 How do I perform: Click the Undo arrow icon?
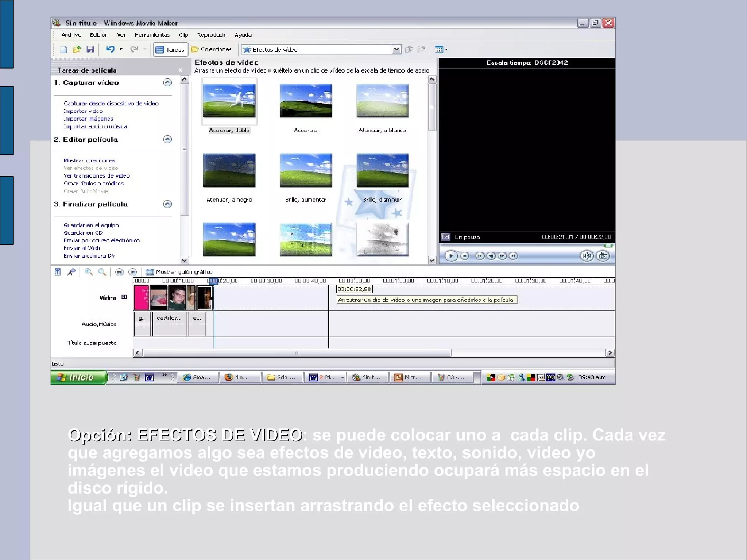point(110,49)
